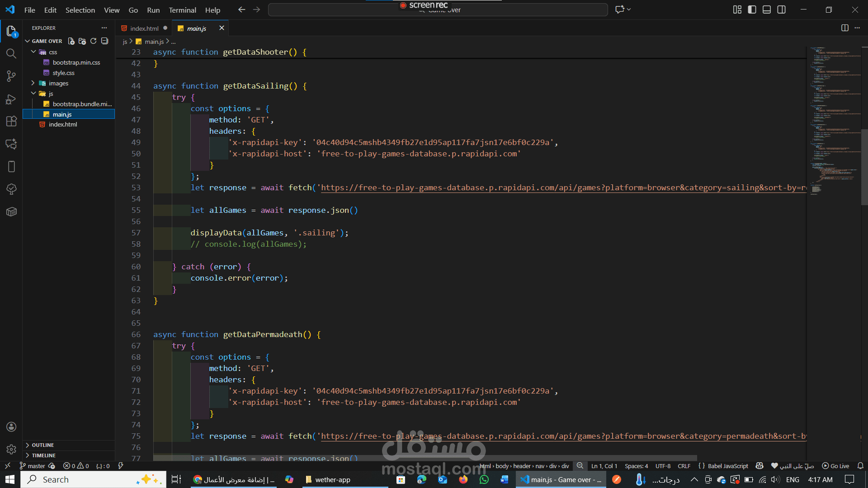The width and height of the screenshot is (868, 488).
Task: Toggle the Primary Side Bar layout button
Action: (752, 9)
